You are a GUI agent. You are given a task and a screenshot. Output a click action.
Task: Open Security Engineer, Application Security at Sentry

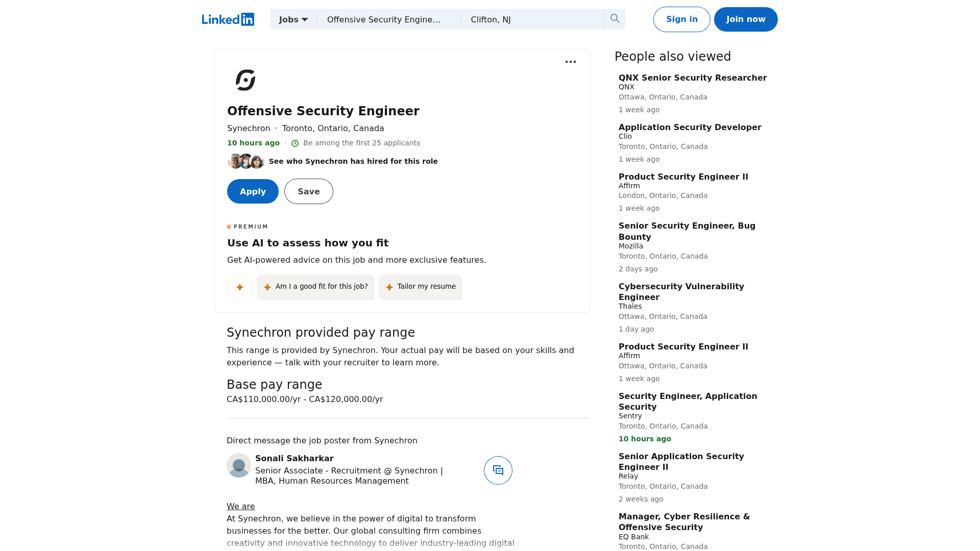pyautogui.click(x=688, y=402)
